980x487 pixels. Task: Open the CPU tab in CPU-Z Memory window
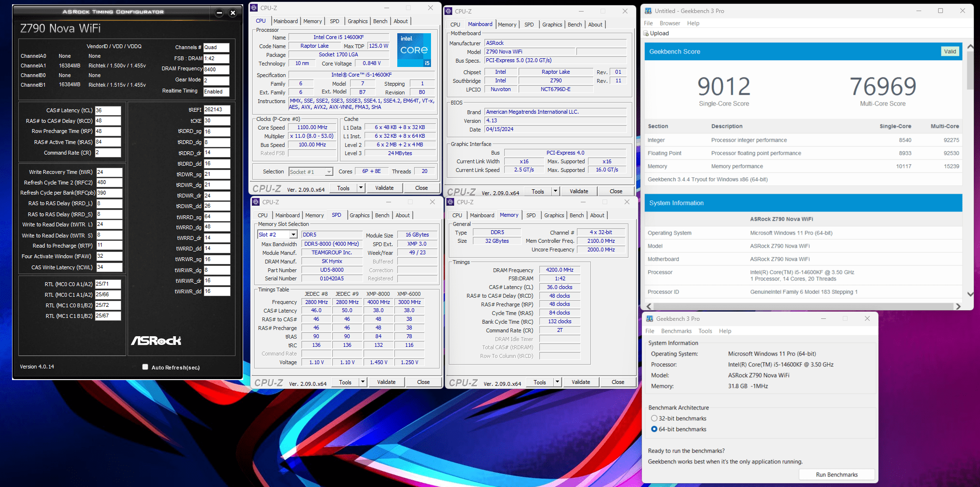(457, 215)
